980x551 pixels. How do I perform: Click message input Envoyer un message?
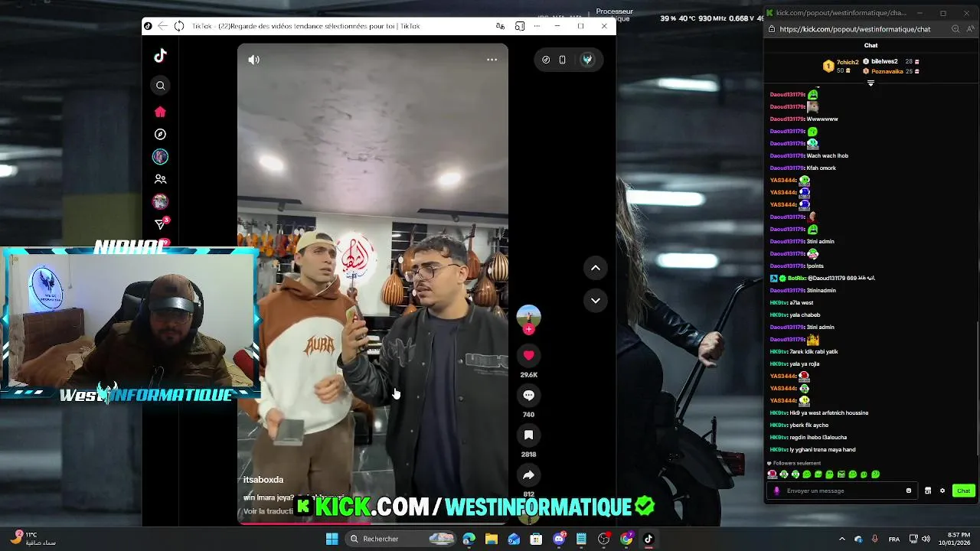[842, 491]
